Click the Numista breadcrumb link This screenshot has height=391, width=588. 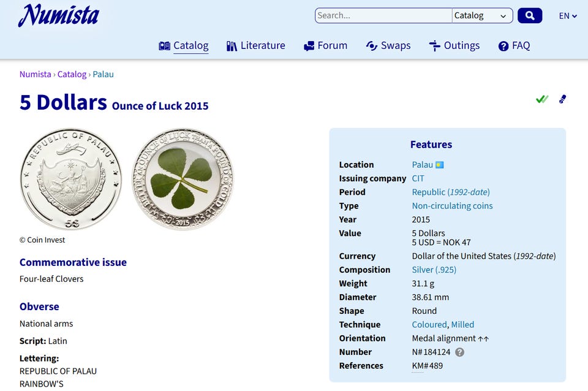[36, 74]
